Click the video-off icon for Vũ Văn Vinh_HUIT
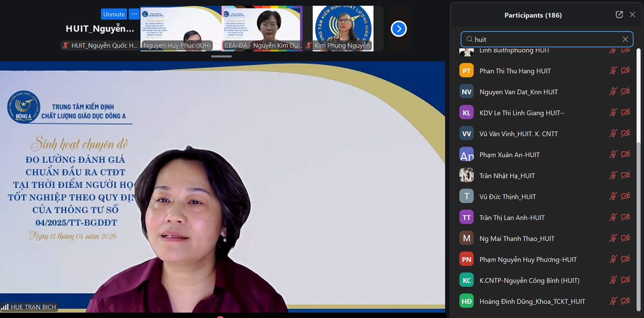The width and height of the screenshot is (644, 318). point(625,133)
